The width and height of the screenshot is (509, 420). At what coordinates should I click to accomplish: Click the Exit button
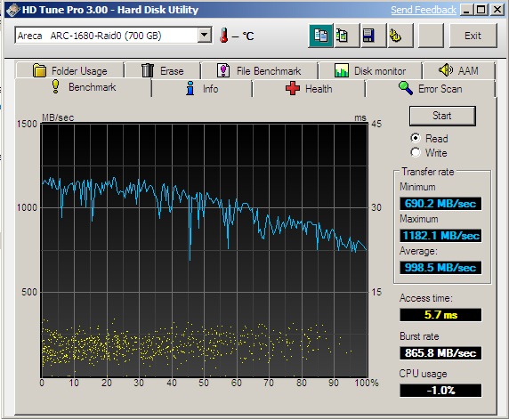pos(473,36)
